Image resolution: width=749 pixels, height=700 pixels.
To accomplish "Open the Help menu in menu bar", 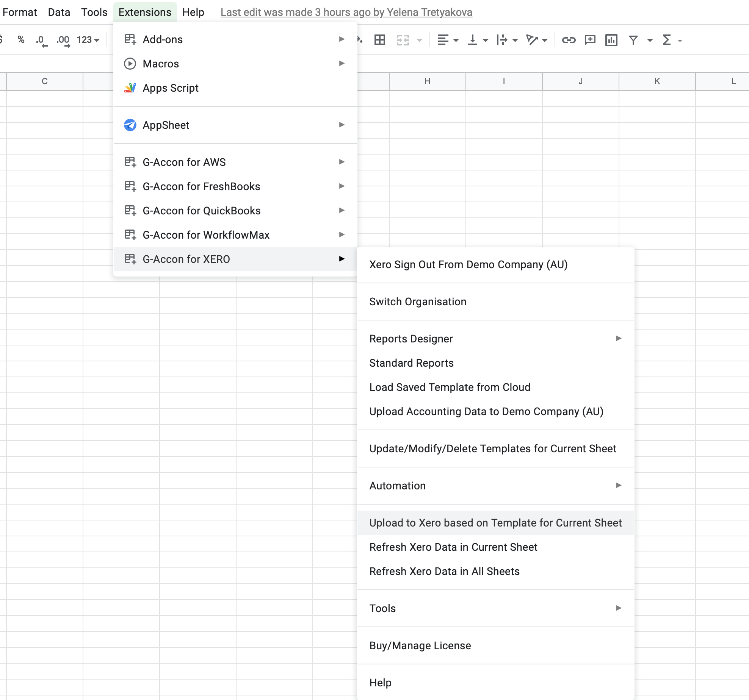I will [193, 12].
